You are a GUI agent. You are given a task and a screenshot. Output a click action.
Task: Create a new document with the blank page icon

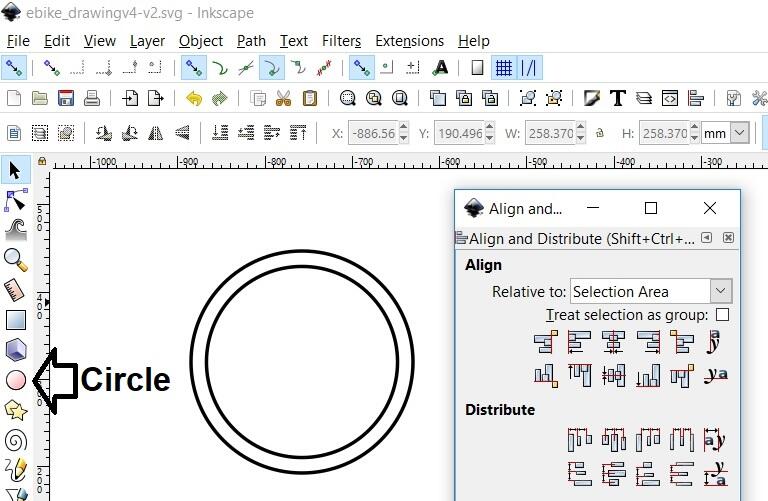tap(14, 98)
